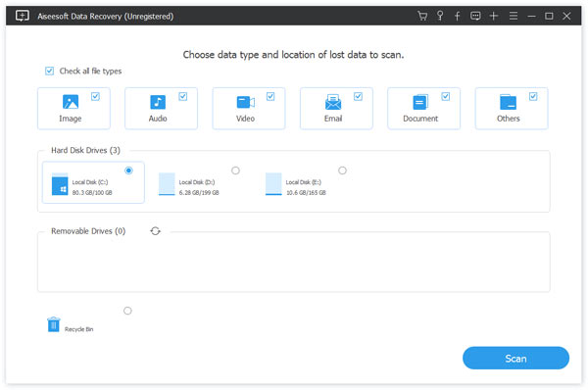Screen dimensions: 588x390
Task: Select the Email file type icon
Action: click(x=333, y=102)
